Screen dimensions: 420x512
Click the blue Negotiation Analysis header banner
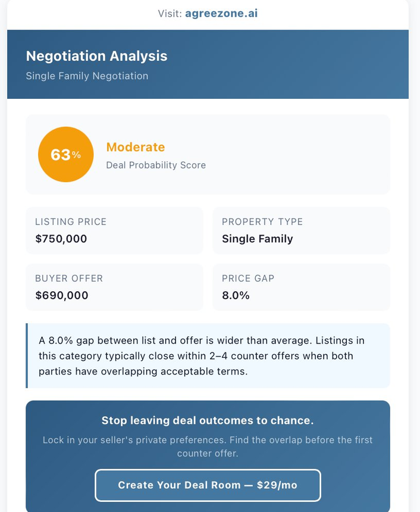tap(297, 64)
